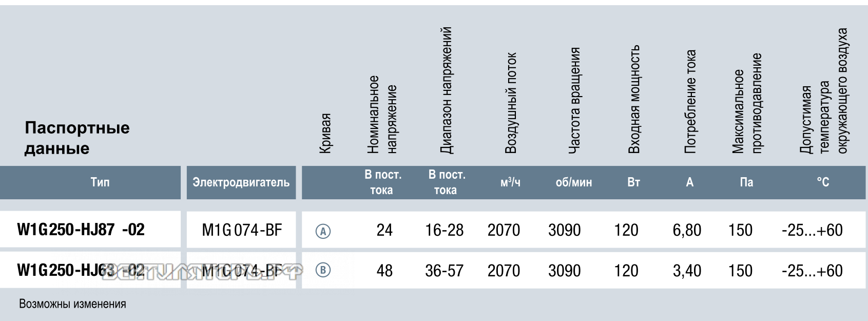Click the curve B circle icon
The height and width of the screenshot is (321, 868).
(x=323, y=270)
